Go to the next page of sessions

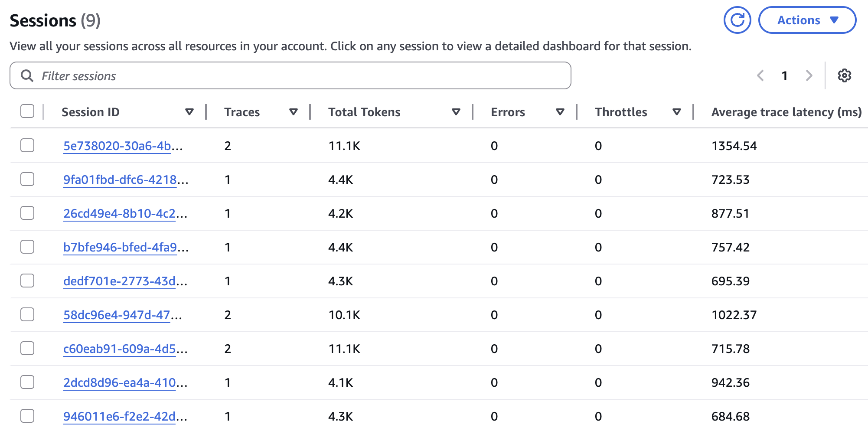coord(809,75)
